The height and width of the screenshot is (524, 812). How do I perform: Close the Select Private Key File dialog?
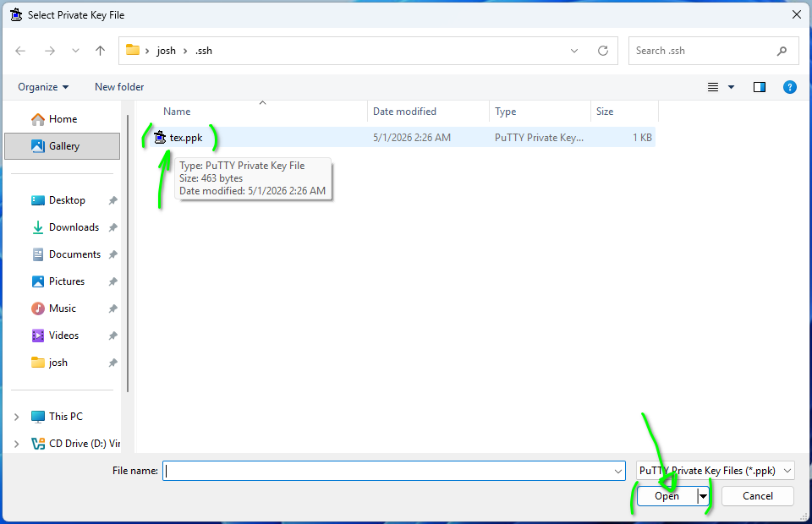(x=797, y=14)
